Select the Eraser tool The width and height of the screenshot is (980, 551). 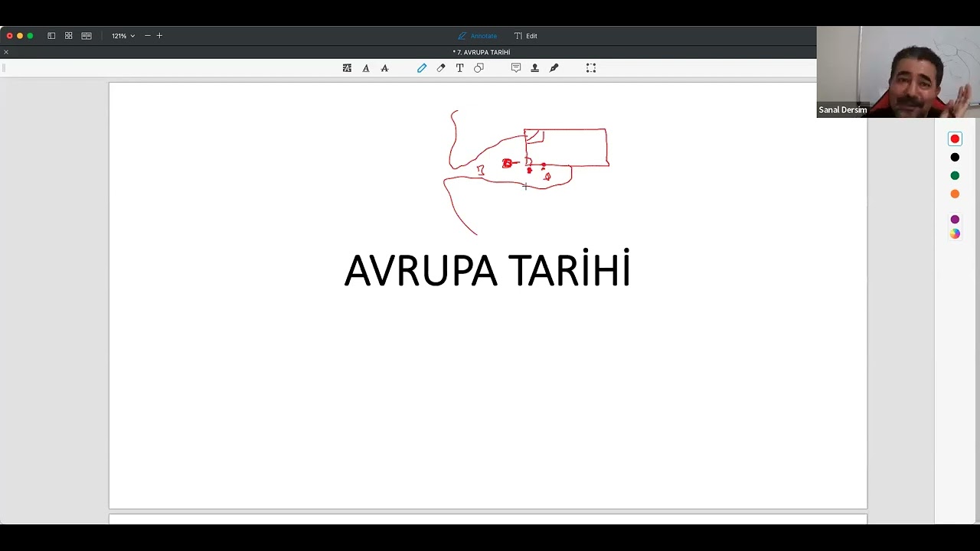(441, 68)
